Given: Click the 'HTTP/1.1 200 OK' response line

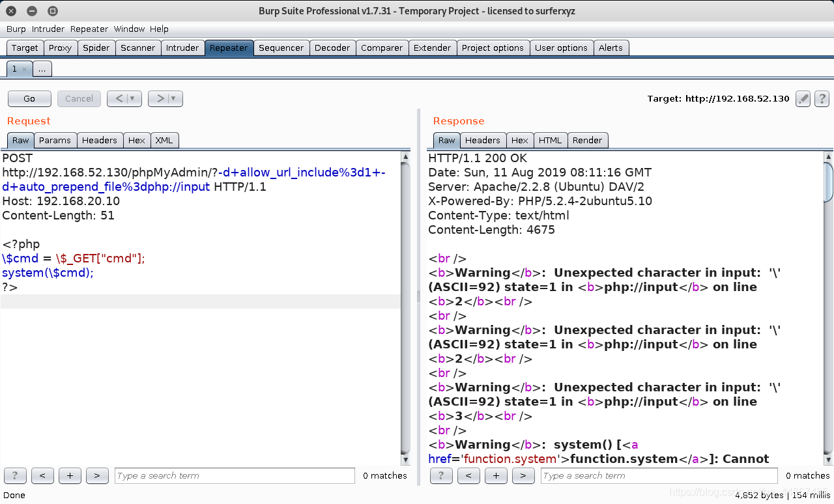Looking at the screenshot, I should click(478, 158).
